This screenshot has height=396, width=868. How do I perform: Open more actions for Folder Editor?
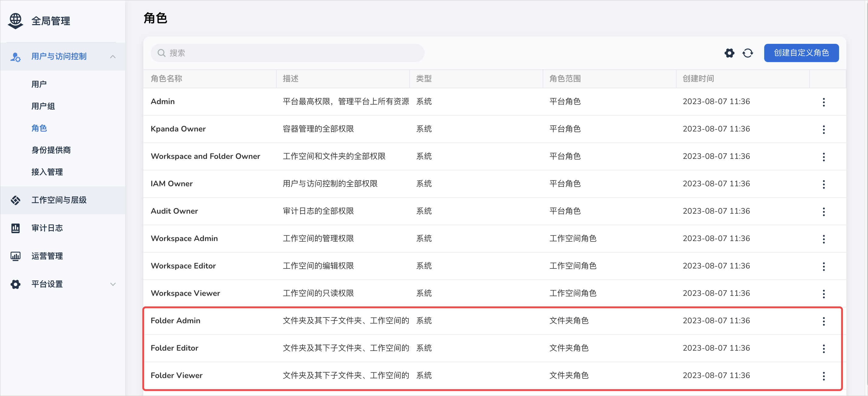point(824,349)
